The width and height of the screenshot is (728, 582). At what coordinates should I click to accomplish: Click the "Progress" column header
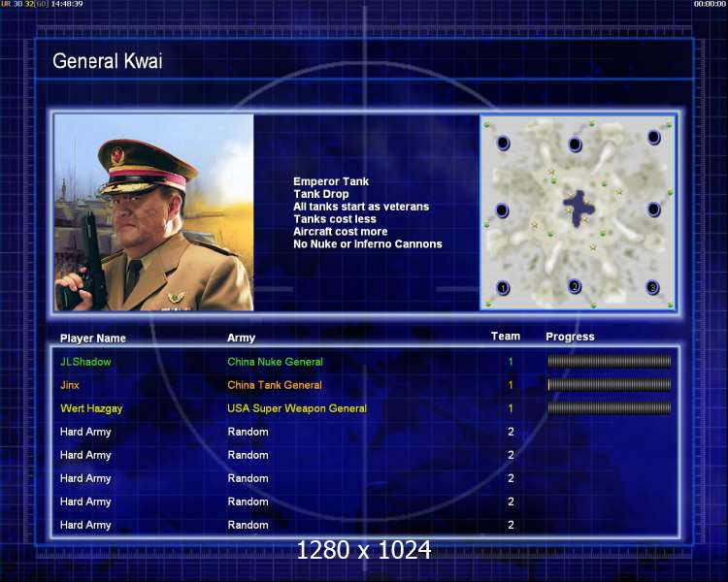click(570, 337)
